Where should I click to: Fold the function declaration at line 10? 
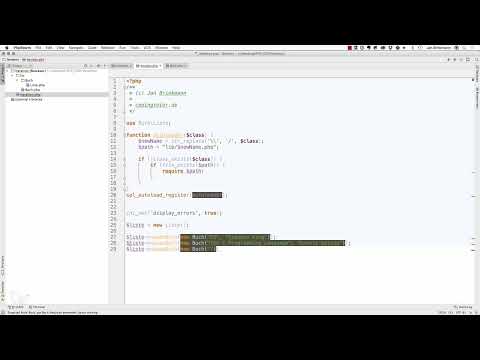(125, 135)
